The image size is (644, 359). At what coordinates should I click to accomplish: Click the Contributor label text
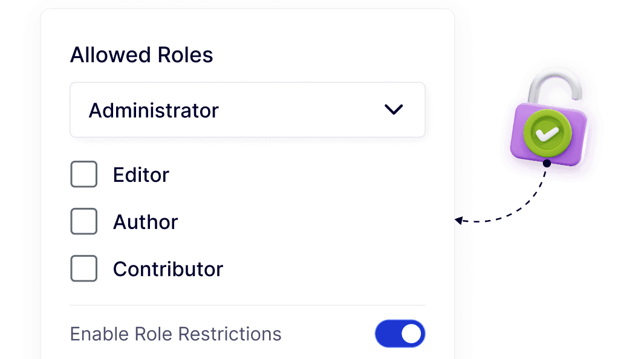point(168,270)
